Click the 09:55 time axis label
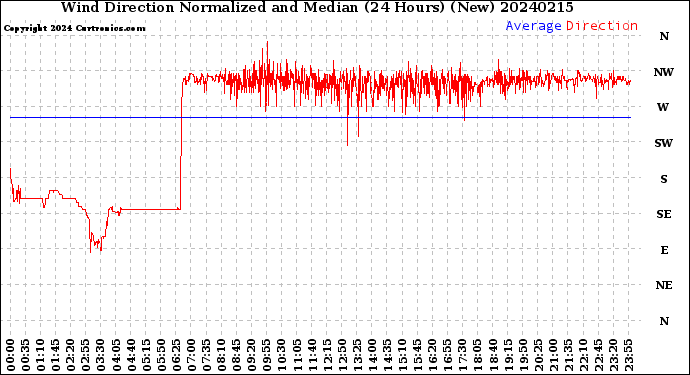This screenshot has height=375, width=690. tap(267, 355)
